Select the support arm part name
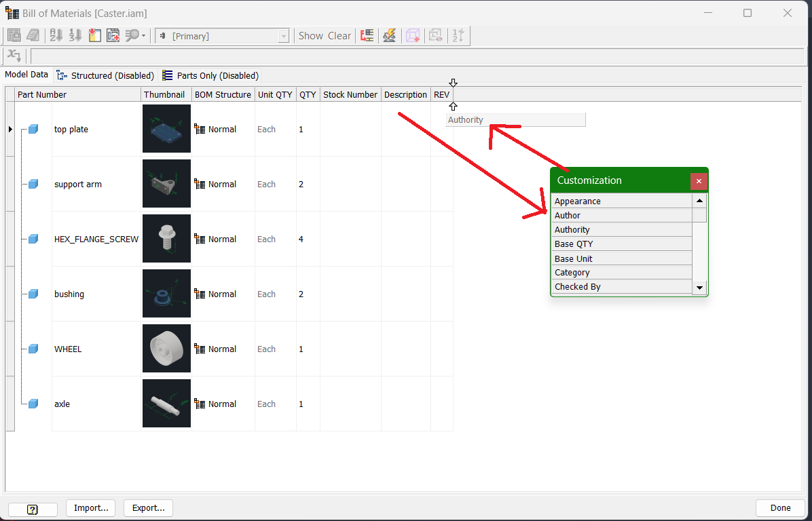The width and height of the screenshot is (812, 521). click(x=78, y=185)
